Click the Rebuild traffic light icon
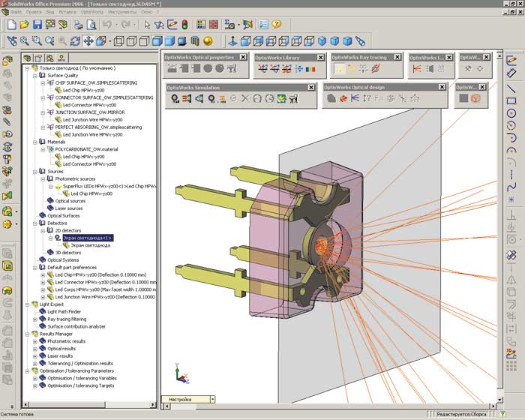This screenshot has height=420, width=525. [185, 24]
